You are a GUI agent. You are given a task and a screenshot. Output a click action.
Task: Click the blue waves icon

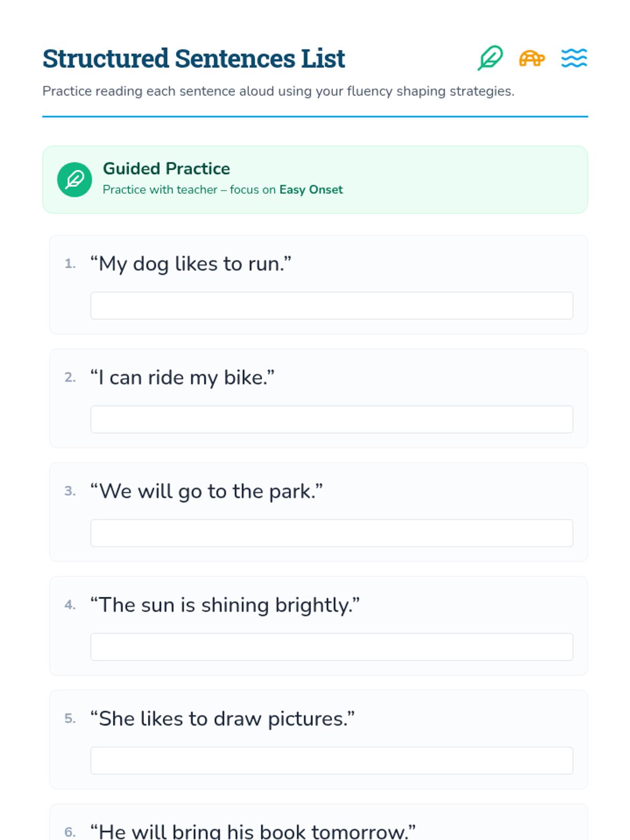574,58
